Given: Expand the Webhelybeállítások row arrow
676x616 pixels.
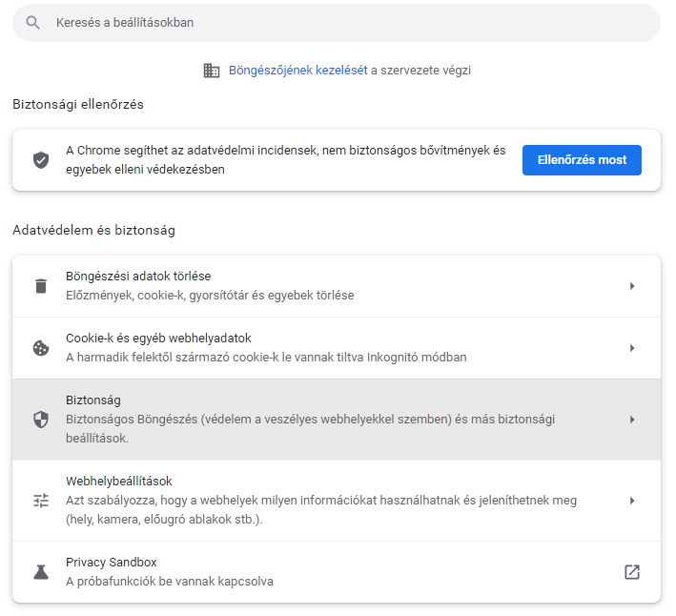Looking at the screenshot, I should pyautogui.click(x=632, y=501).
